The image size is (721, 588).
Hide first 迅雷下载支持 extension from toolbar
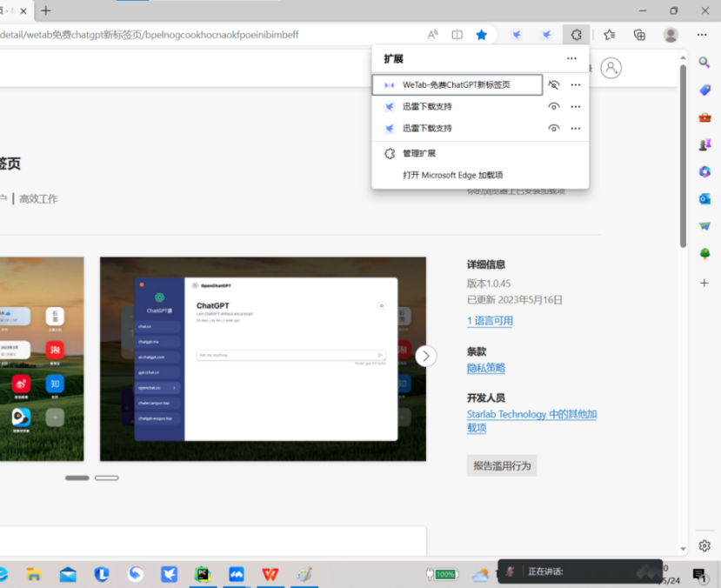pyautogui.click(x=554, y=107)
